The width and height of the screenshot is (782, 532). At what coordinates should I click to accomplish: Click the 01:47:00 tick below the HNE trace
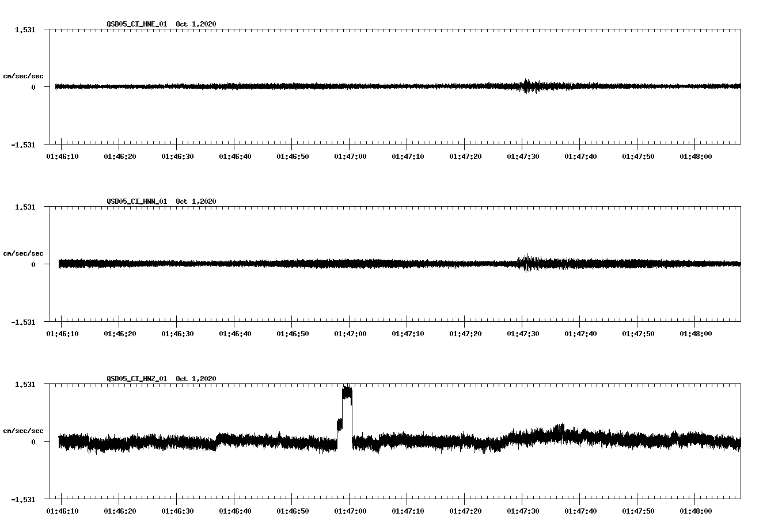(350, 155)
